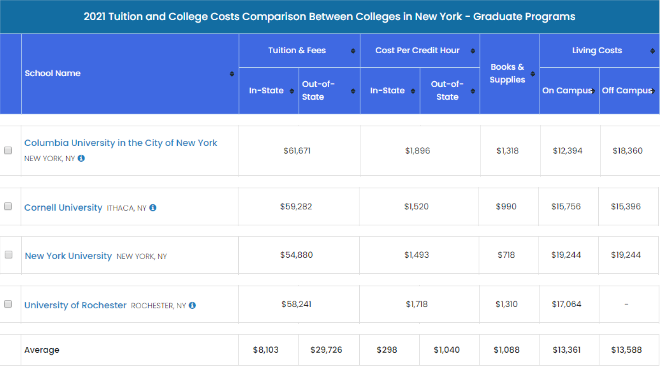662x370 pixels.
Task: Open the University of Rochester link
Action: (x=75, y=305)
